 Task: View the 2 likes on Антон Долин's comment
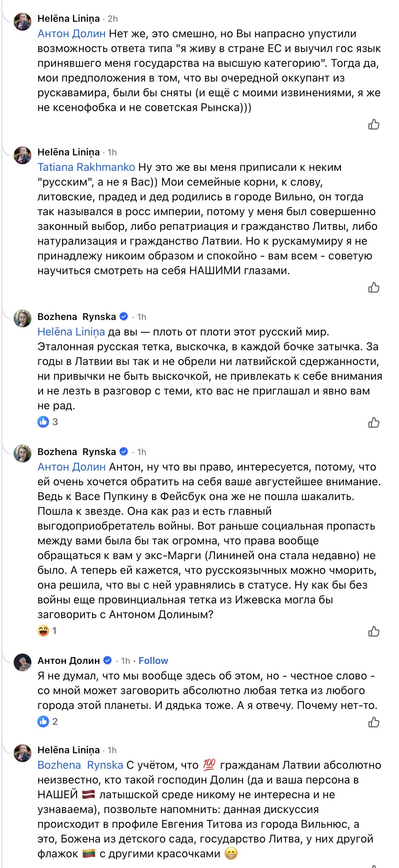click(48, 721)
